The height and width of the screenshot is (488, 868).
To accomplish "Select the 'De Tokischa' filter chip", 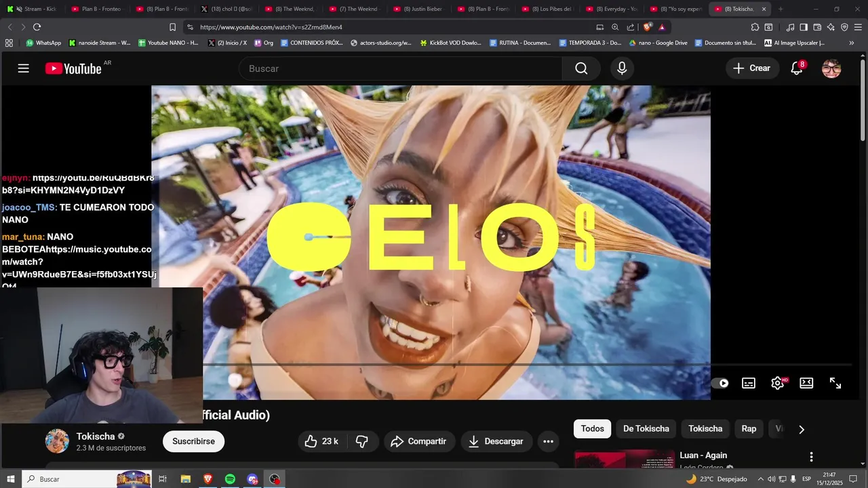I will coord(646,429).
